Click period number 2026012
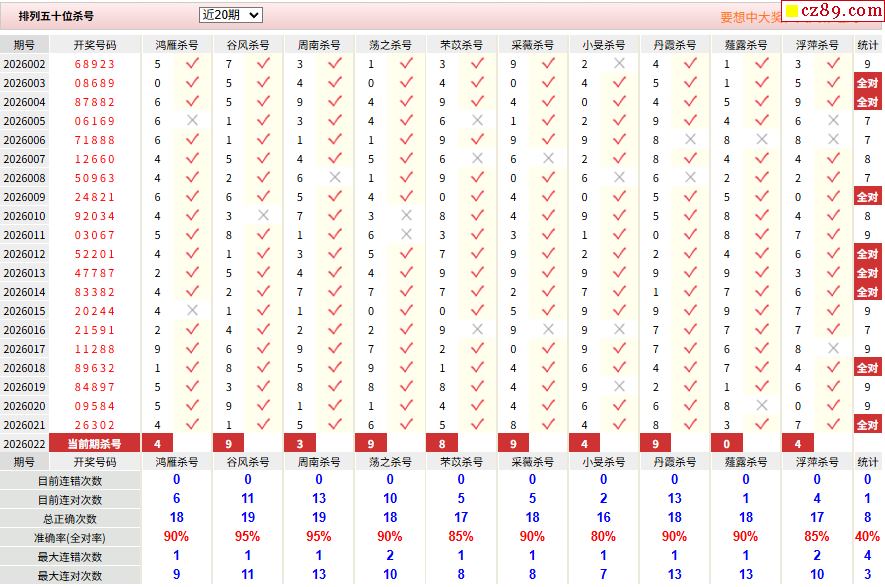885x587 pixels. (24, 254)
